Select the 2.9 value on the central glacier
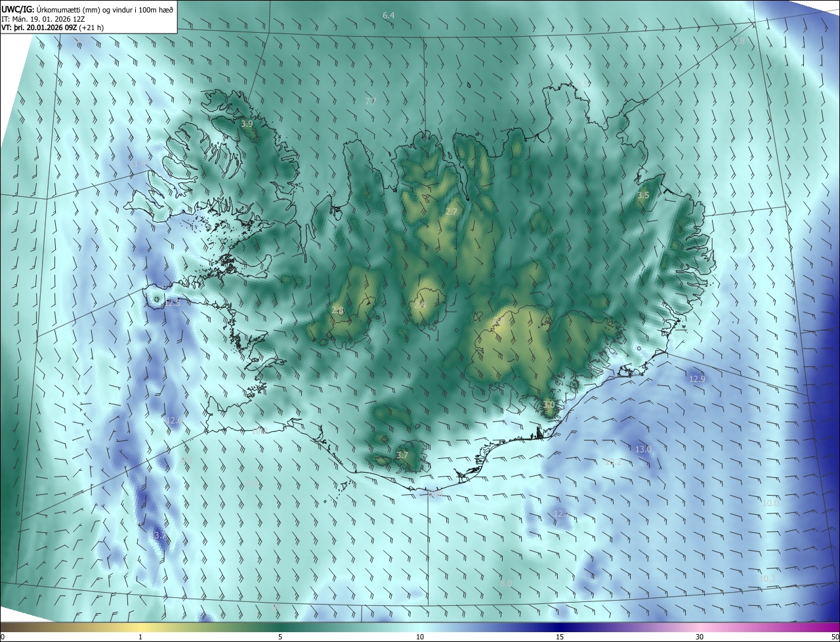Image resolution: width=840 pixels, height=642 pixels. [420, 305]
